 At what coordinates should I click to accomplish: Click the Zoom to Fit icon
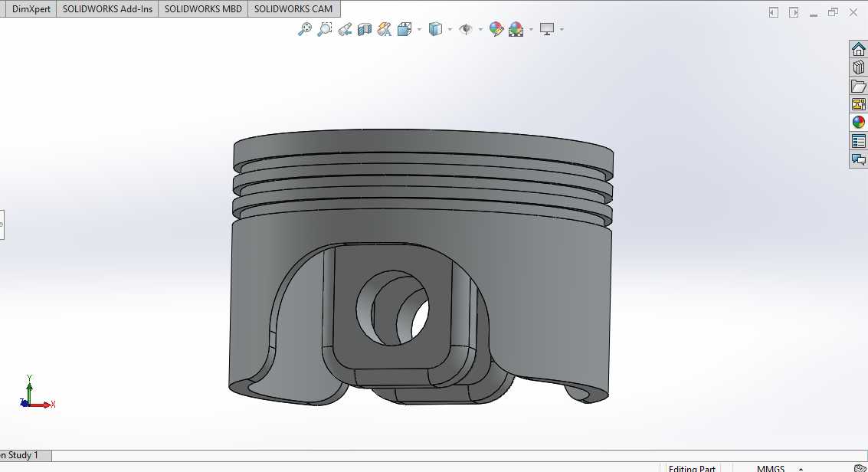[x=304, y=29]
